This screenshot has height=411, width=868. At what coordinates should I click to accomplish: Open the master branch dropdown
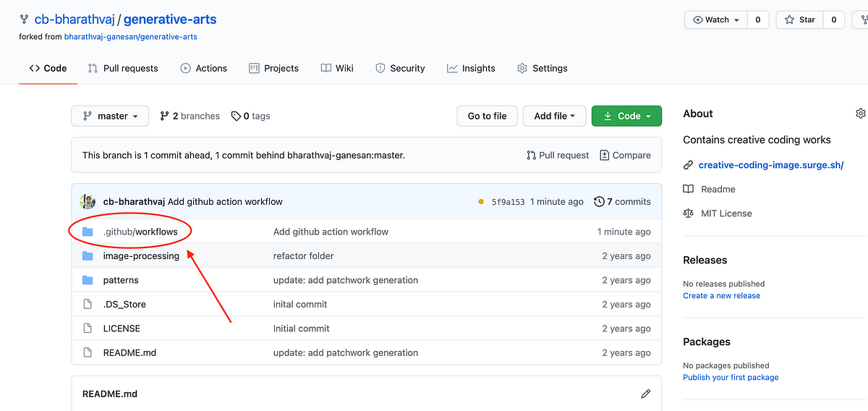tap(110, 116)
